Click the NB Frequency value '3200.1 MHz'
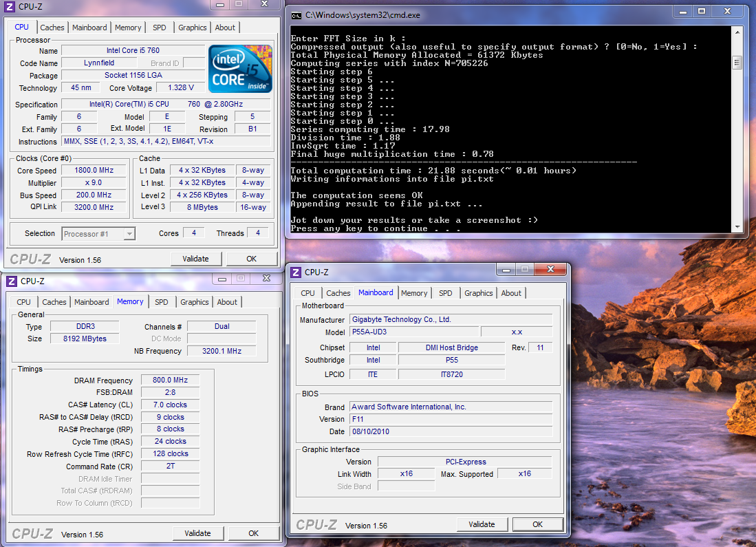756x547 pixels. point(222,351)
